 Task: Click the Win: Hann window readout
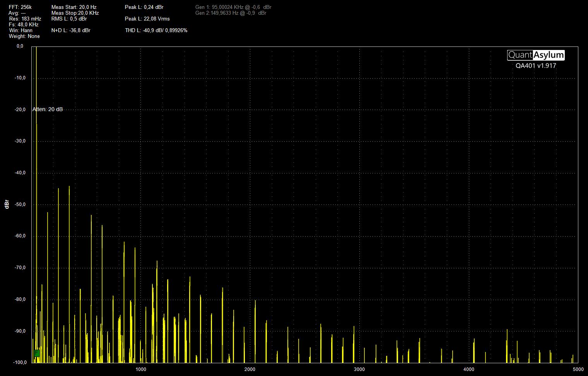tap(21, 30)
